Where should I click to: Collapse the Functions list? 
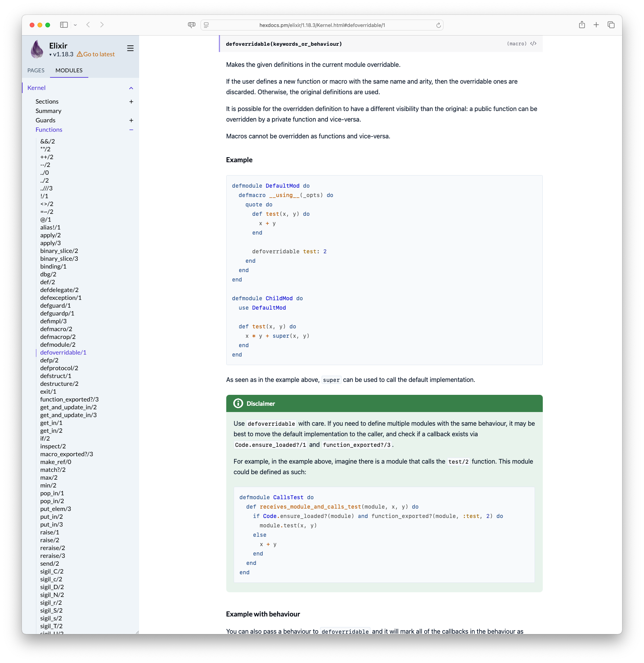pos(131,129)
